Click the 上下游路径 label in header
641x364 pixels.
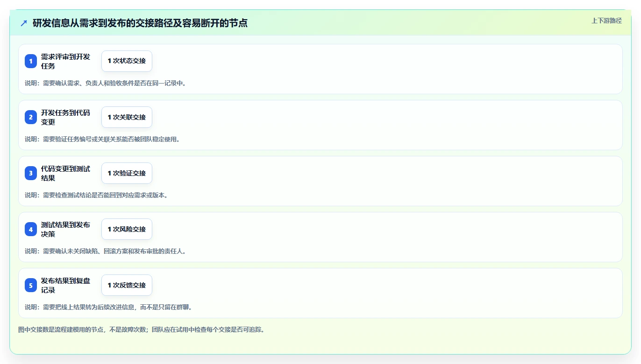[606, 21]
